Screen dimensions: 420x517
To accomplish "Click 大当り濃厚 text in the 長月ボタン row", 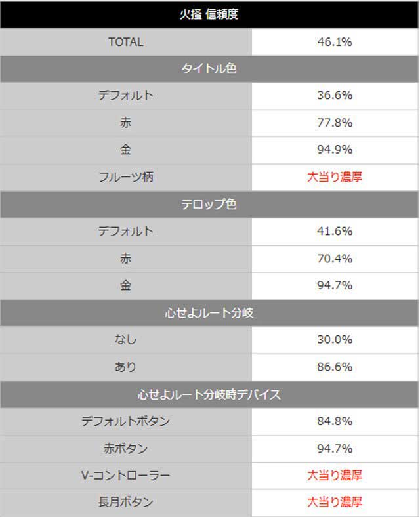I will (335, 503).
